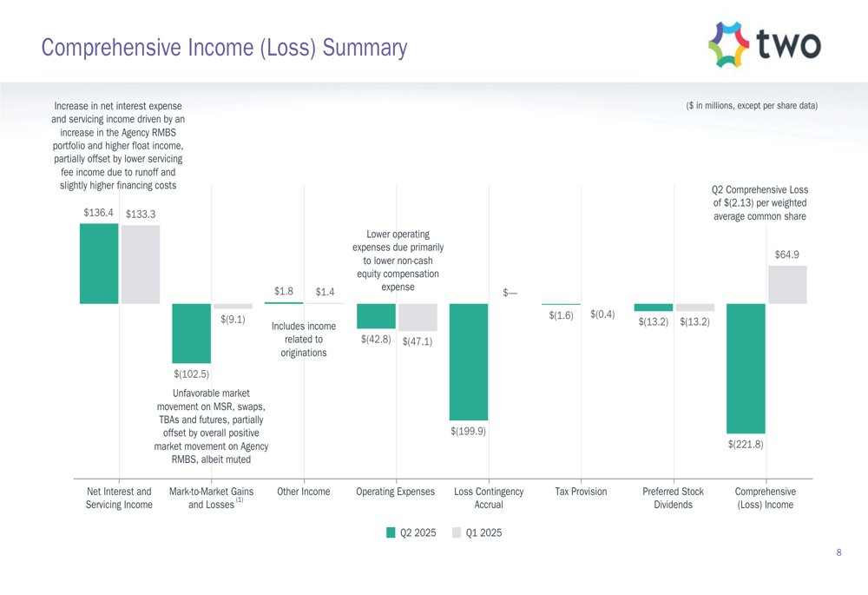The width and height of the screenshot is (868, 595).
Task: Click the two company logo icon
Action: coord(728,45)
